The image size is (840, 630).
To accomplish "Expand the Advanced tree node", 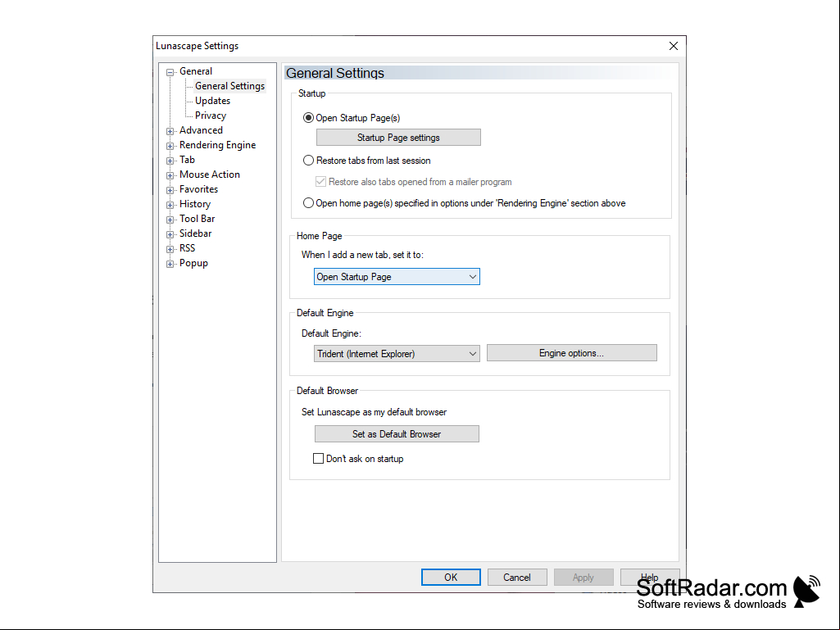I will 170,131.
